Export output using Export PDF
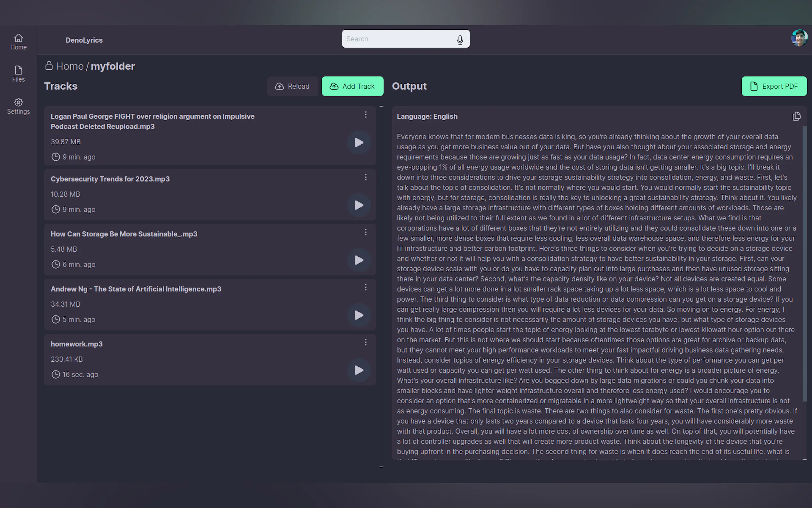 coord(774,86)
